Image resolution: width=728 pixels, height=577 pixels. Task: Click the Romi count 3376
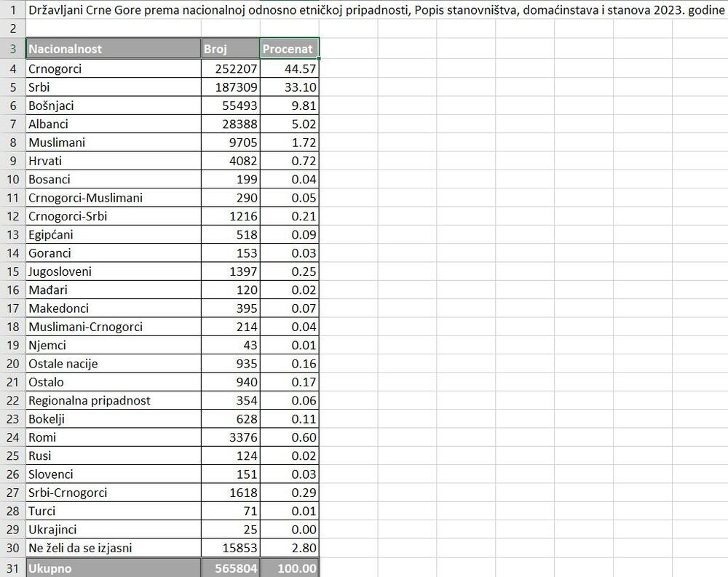click(x=230, y=437)
